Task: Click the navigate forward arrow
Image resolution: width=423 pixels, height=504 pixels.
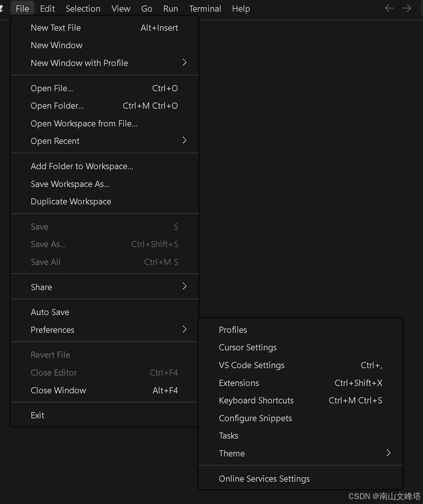Action: click(x=407, y=8)
